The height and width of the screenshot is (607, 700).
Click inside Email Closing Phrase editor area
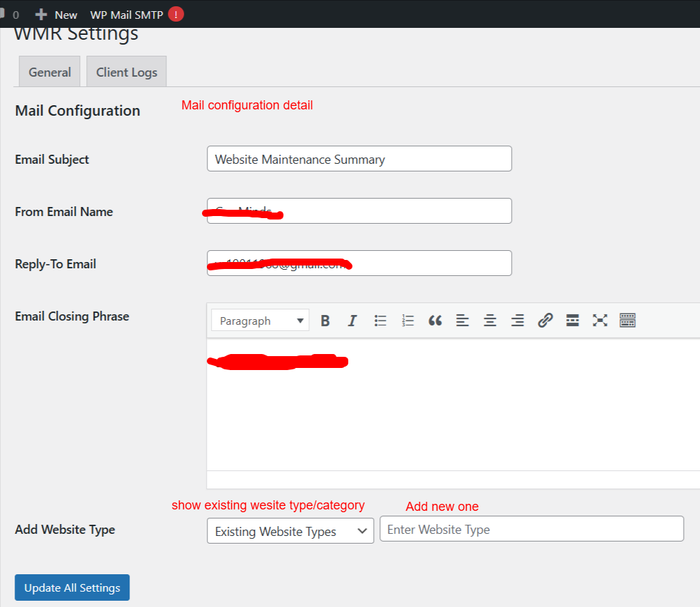pos(453,404)
